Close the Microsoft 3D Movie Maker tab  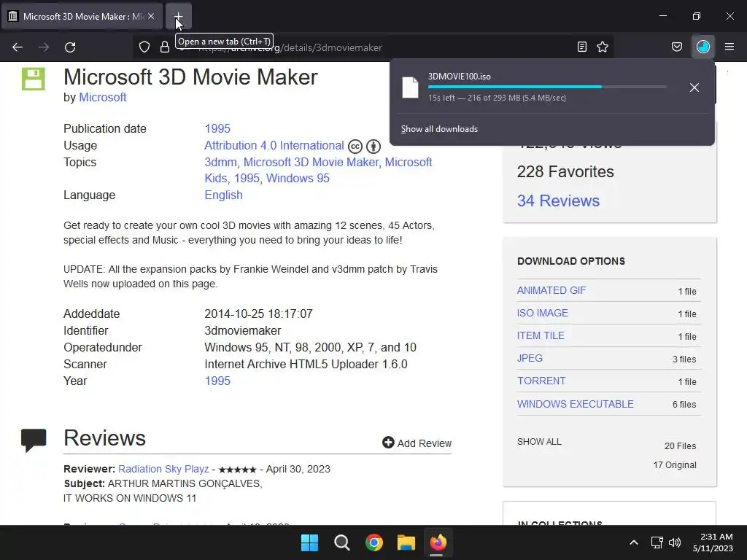150,16
